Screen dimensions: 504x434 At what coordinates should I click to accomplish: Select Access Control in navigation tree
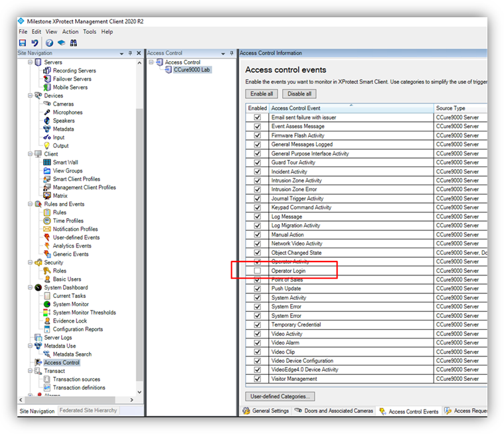tap(62, 363)
